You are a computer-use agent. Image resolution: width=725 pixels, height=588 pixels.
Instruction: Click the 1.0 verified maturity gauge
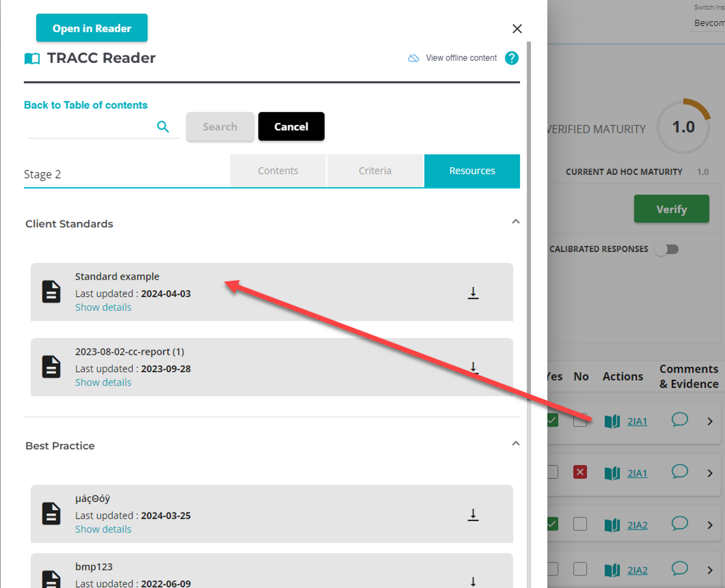coord(684,127)
